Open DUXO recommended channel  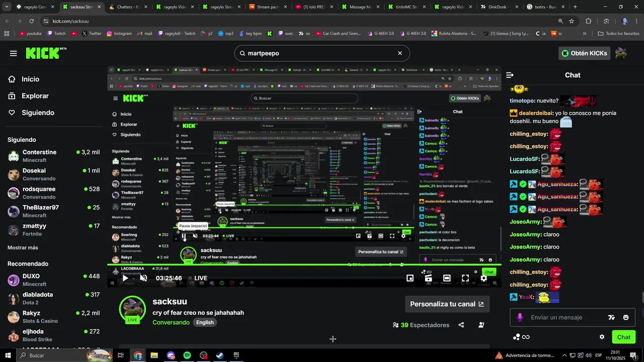(x=53, y=280)
